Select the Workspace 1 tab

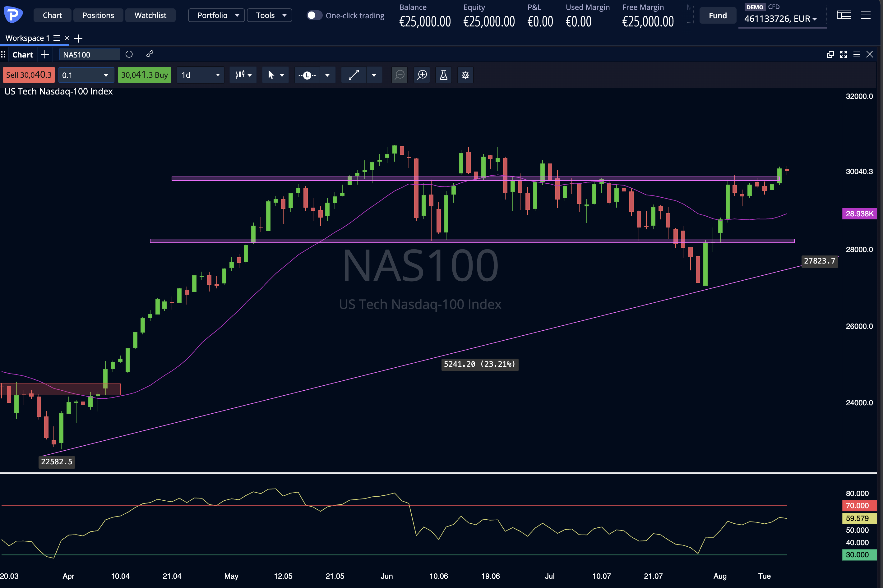27,38
